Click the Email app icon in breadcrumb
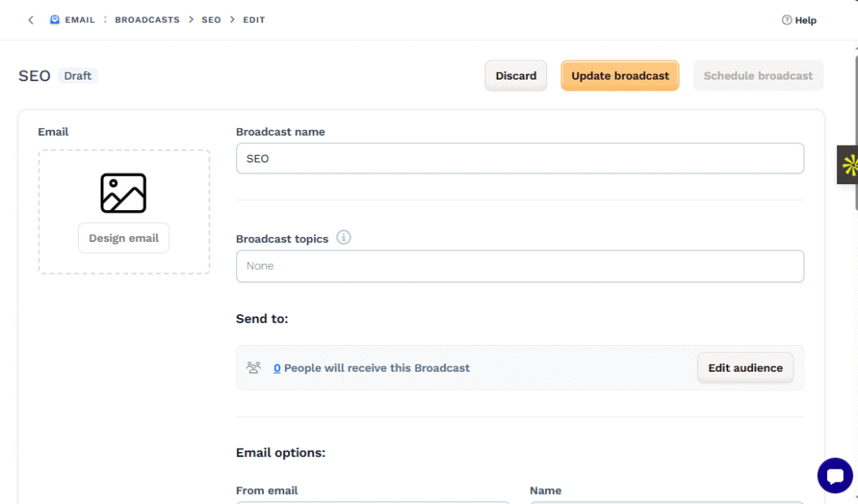The width and height of the screenshot is (858, 504). click(x=54, y=20)
